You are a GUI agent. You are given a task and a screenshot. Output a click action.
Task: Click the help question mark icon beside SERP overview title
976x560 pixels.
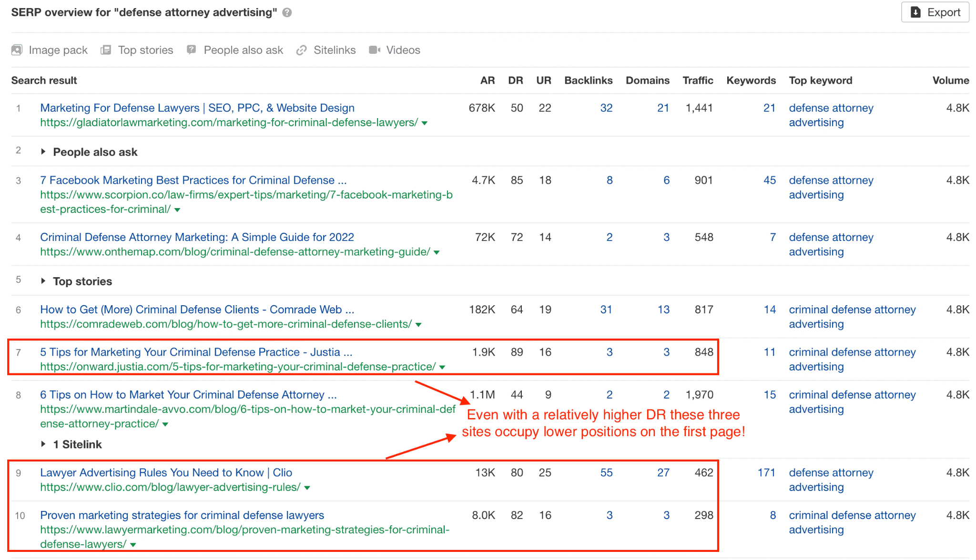pos(287,12)
